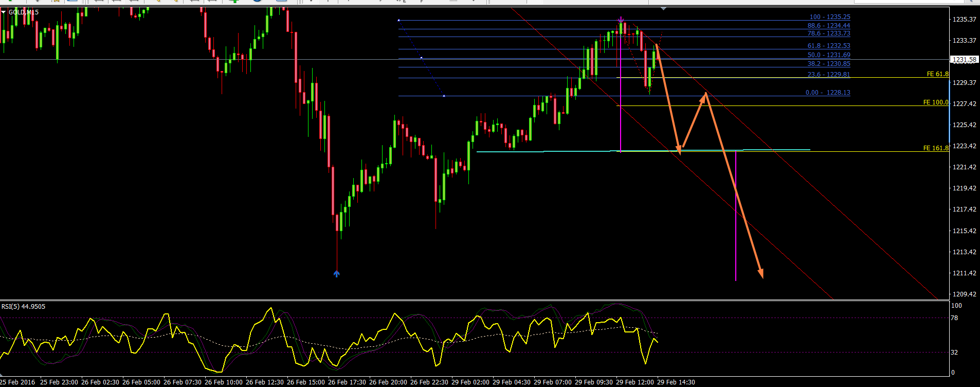
Task: Click the RSI(5) 44.9505 indicator label
Action: pyautogui.click(x=24, y=307)
